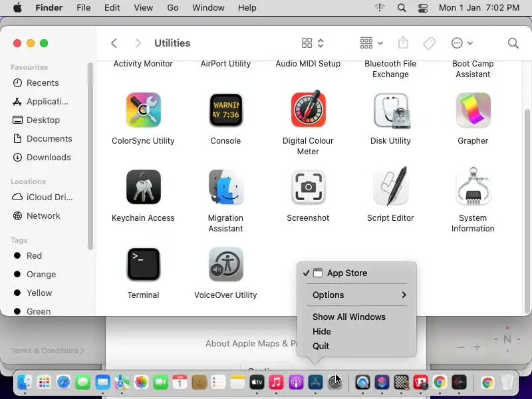Open ColorSync Utility app icon
This screenshot has width=532, height=399.
(x=143, y=110)
